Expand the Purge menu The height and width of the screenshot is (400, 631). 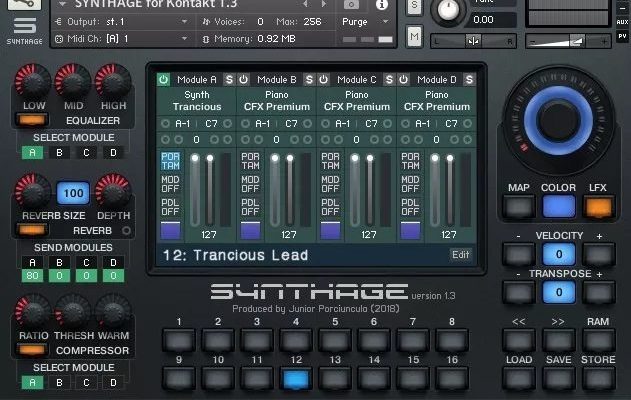(x=357, y=21)
